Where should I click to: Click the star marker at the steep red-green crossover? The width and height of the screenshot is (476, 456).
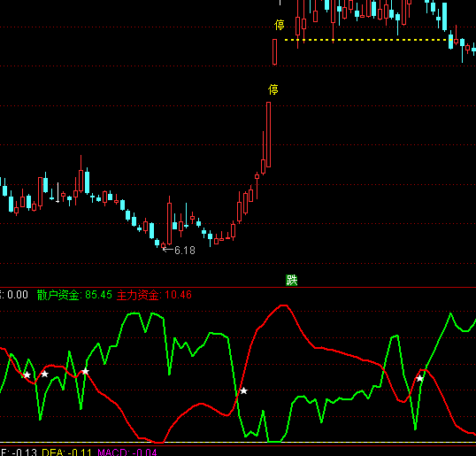(x=243, y=391)
